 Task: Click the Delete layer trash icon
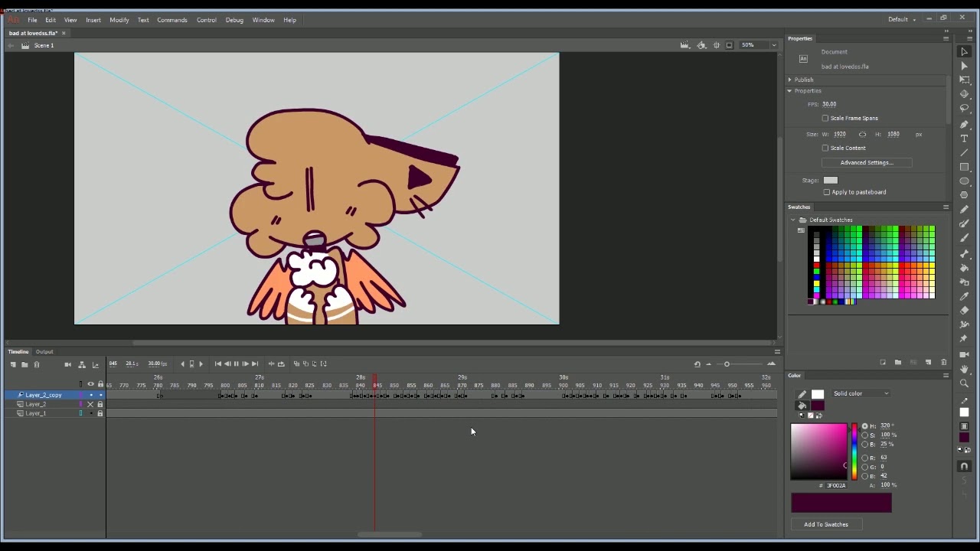coord(37,364)
